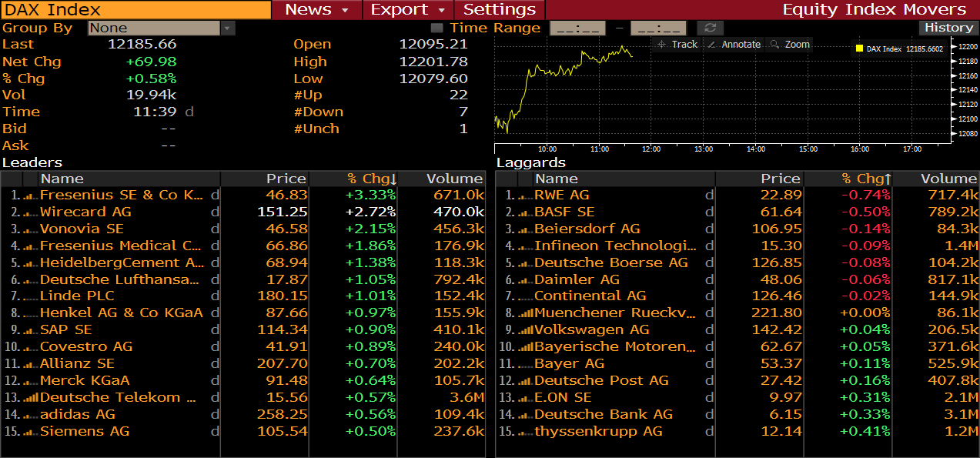The image size is (980, 458).
Task: Click the bar chart icon beside Deutsche Bank AG
Action: click(x=526, y=415)
